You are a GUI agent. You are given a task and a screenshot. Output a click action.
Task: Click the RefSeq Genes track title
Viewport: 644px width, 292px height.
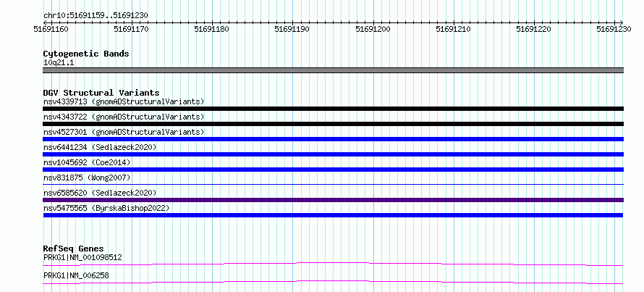73,249
